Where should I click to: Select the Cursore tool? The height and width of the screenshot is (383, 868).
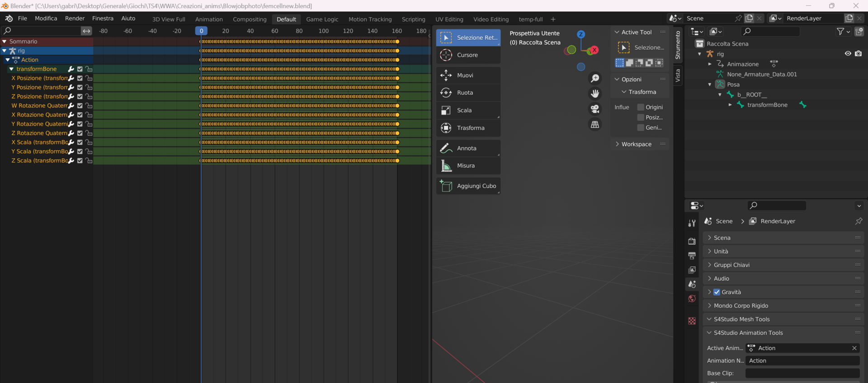(x=468, y=55)
